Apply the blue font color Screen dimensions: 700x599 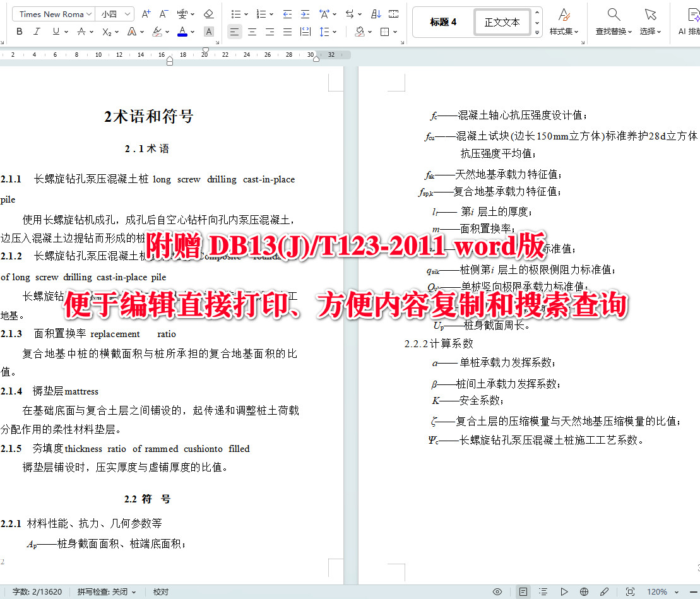point(182,32)
